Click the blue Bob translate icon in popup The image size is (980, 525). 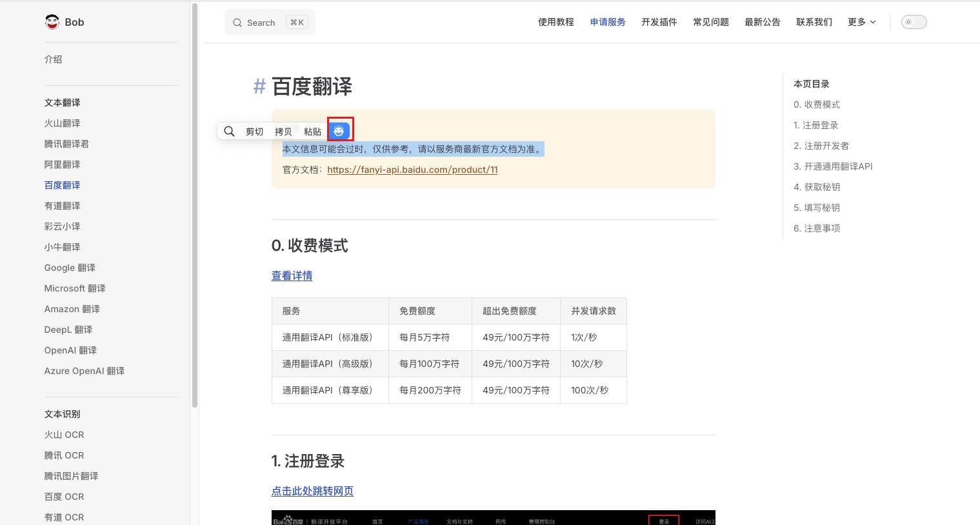tap(339, 131)
